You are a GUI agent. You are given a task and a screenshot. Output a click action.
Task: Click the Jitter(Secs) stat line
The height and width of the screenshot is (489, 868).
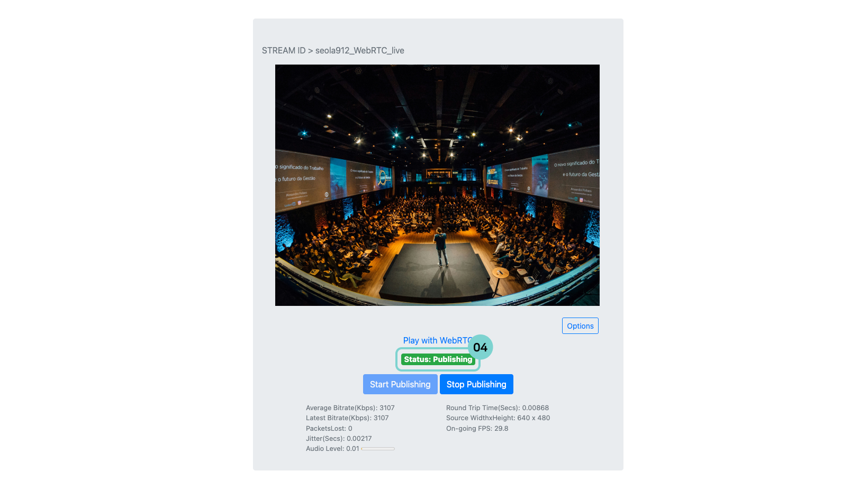click(x=339, y=438)
